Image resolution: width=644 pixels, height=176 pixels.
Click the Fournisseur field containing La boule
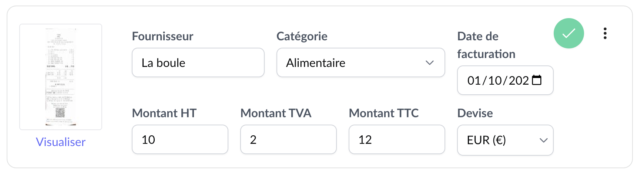[198, 62]
